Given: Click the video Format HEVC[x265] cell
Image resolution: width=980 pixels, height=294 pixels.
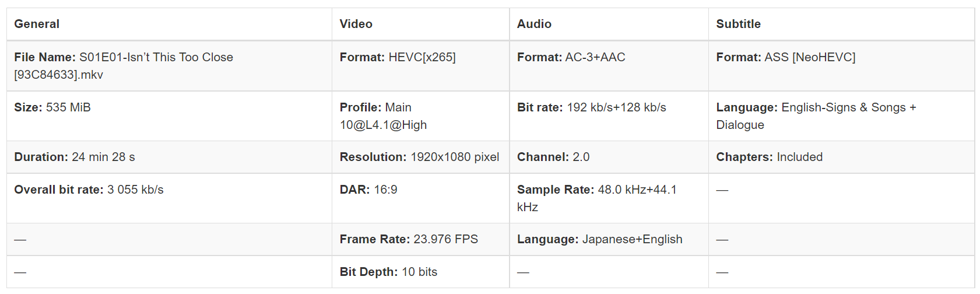Looking at the screenshot, I should pyautogui.click(x=421, y=66).
